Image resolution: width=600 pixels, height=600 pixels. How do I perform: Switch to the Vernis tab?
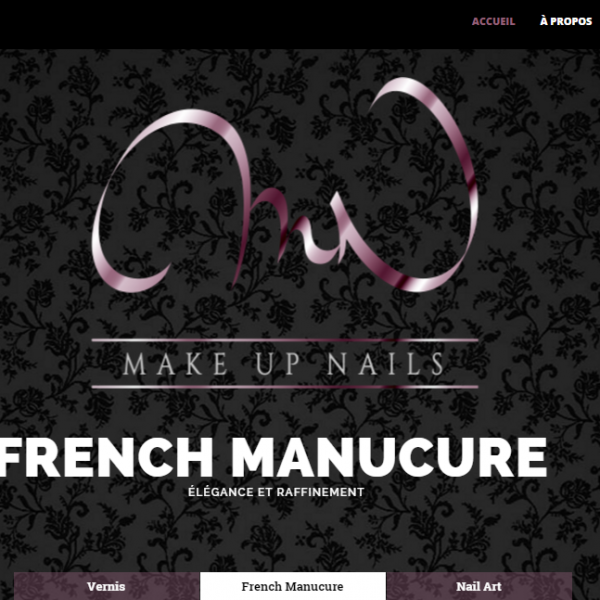(x=106, y=586)
